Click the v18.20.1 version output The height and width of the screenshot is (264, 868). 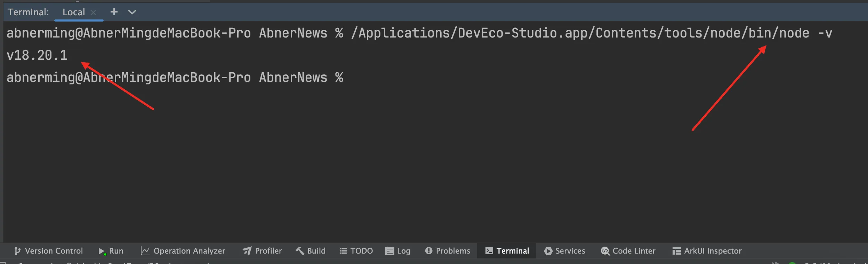37,55
